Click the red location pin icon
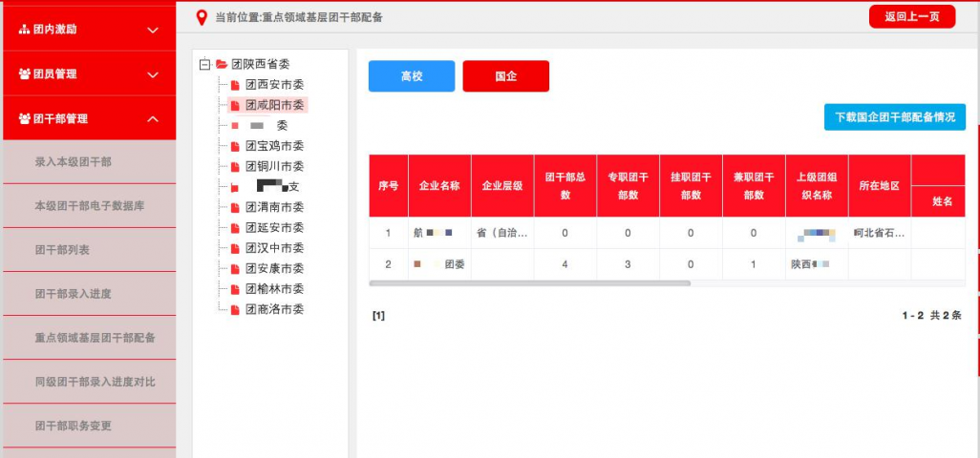980x458 pixels. (x=201, y=17)
